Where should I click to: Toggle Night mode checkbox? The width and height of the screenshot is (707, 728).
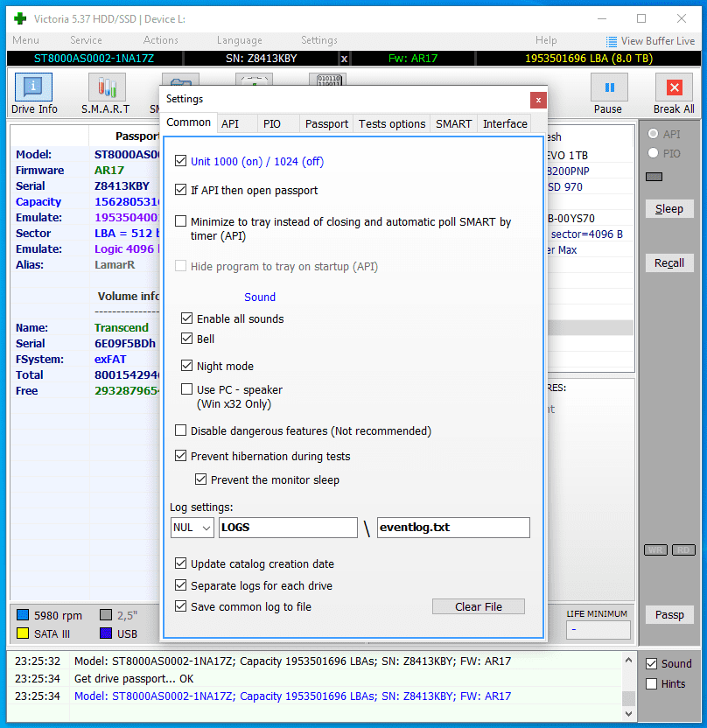tap(186, 366)
